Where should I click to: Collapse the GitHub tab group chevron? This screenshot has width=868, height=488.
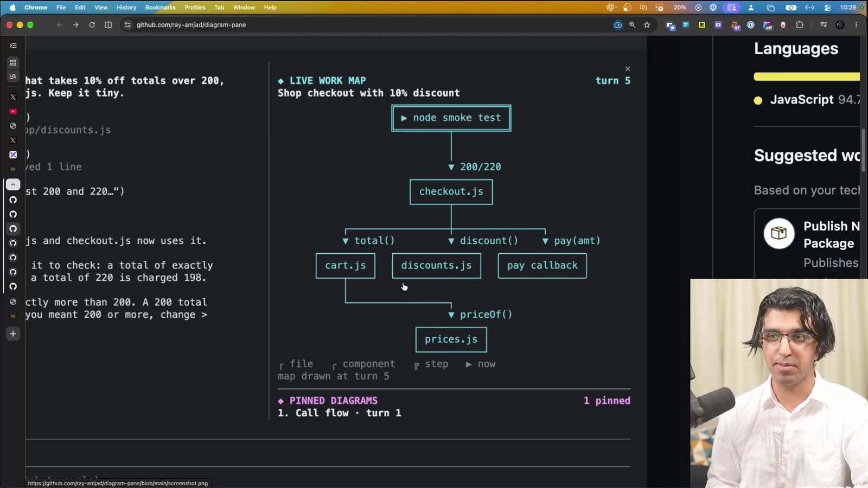(x=13, y=185)
